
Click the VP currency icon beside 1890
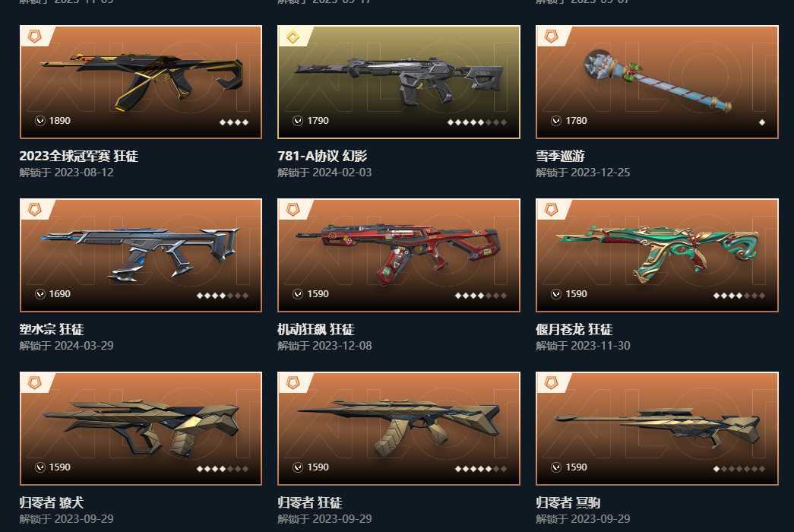point(40,121)
